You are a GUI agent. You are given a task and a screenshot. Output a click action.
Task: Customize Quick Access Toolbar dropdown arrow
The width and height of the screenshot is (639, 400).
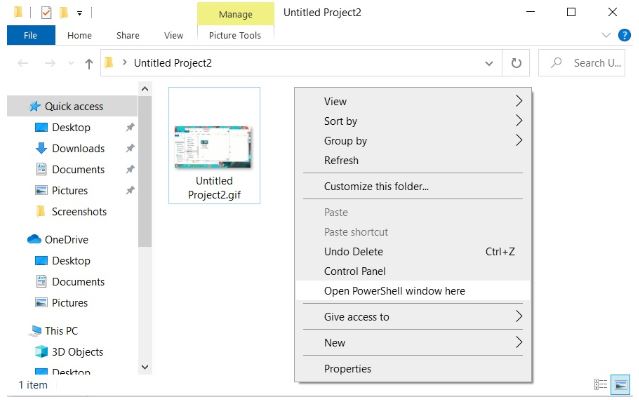[80, 13]
